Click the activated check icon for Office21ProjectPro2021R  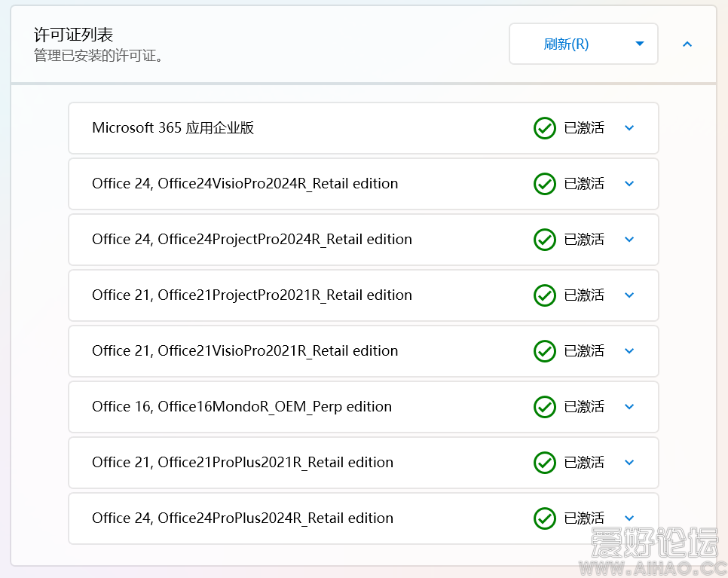tap(545, 295)
